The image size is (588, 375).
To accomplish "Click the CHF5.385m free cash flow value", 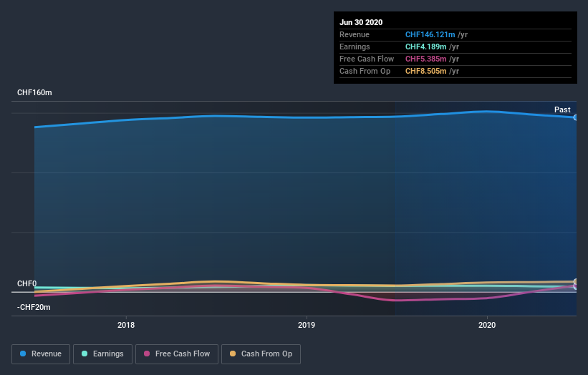I will click(x=425, y=59).
